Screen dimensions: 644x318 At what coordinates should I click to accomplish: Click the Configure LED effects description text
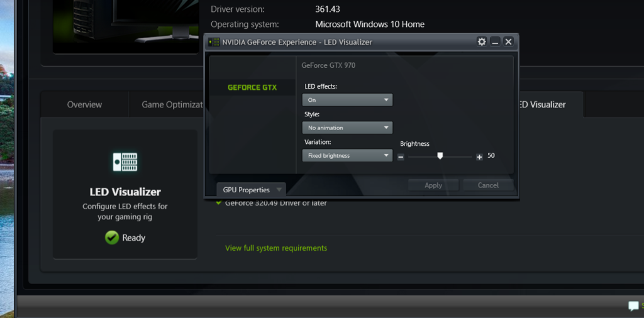pyautogui.click(x=125, y=211)
